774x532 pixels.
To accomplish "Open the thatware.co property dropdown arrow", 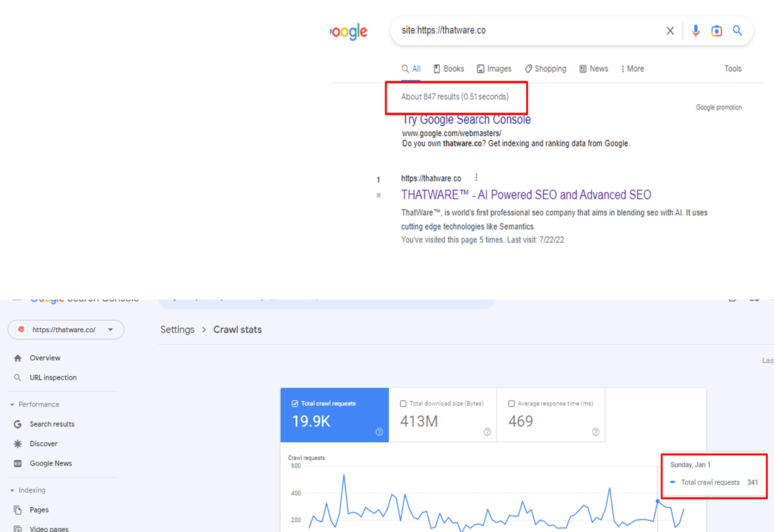I will point(110,330).
